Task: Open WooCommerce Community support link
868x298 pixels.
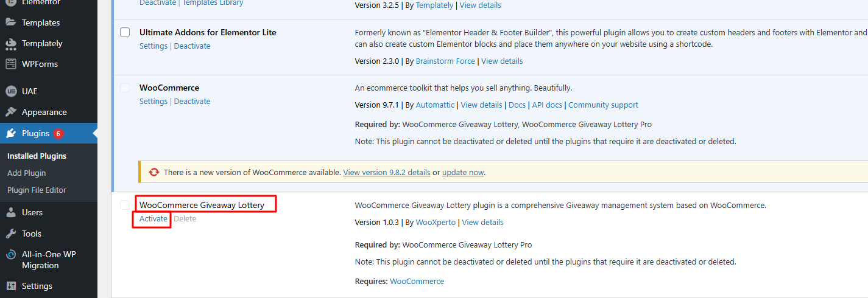Action: click(603, 105)
